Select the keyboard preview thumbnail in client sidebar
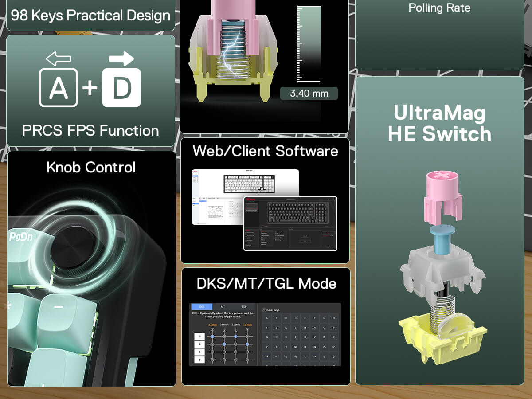This screenshot has width=532, height=399. click(x=251, y=206)
